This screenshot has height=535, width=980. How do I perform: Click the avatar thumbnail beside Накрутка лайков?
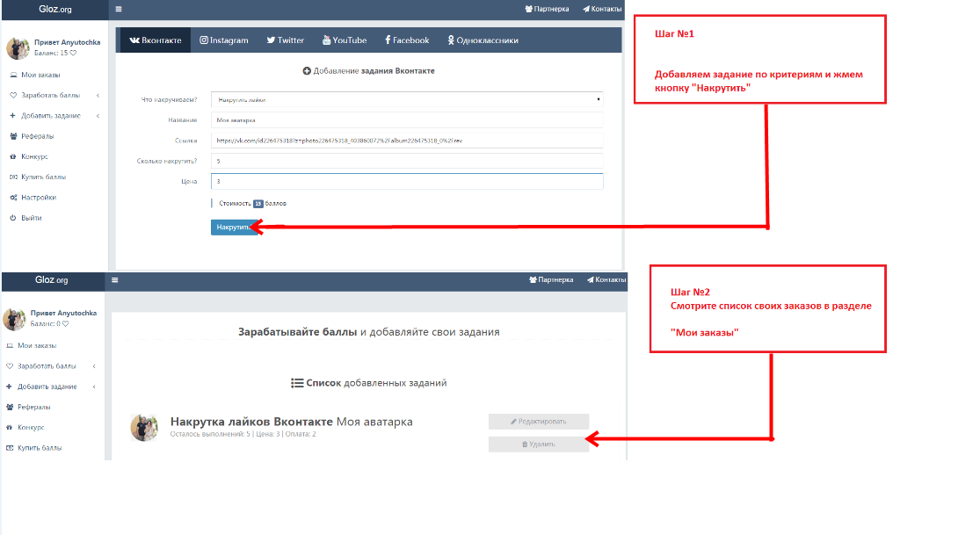click(144, 427)
